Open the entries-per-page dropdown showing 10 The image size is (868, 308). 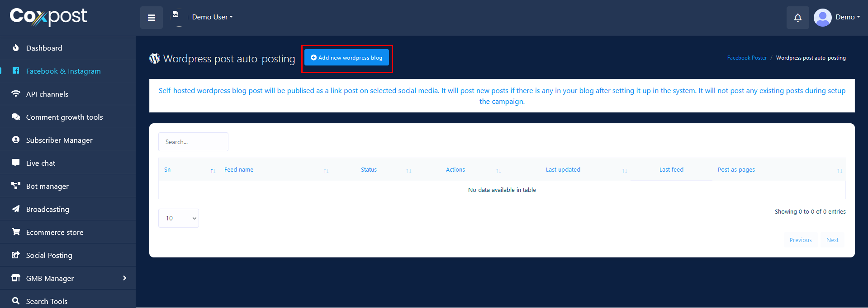coord(179,218)
